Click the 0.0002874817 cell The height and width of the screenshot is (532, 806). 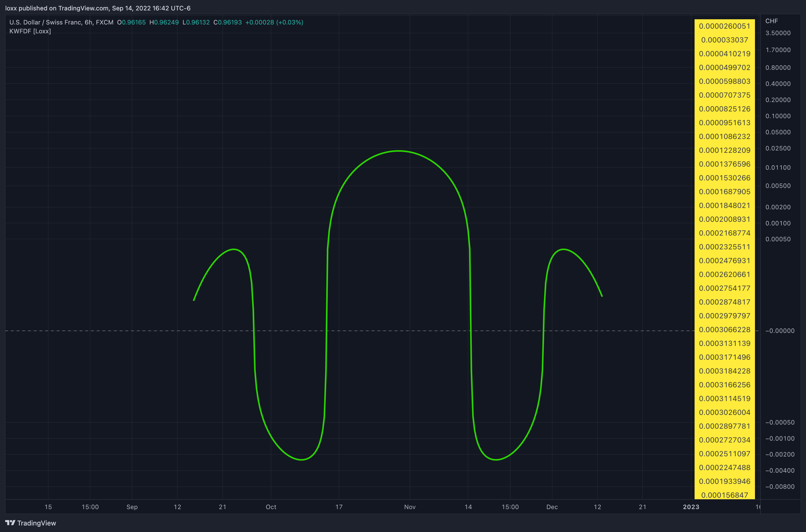pyautogui.click(x=725, y=302)
